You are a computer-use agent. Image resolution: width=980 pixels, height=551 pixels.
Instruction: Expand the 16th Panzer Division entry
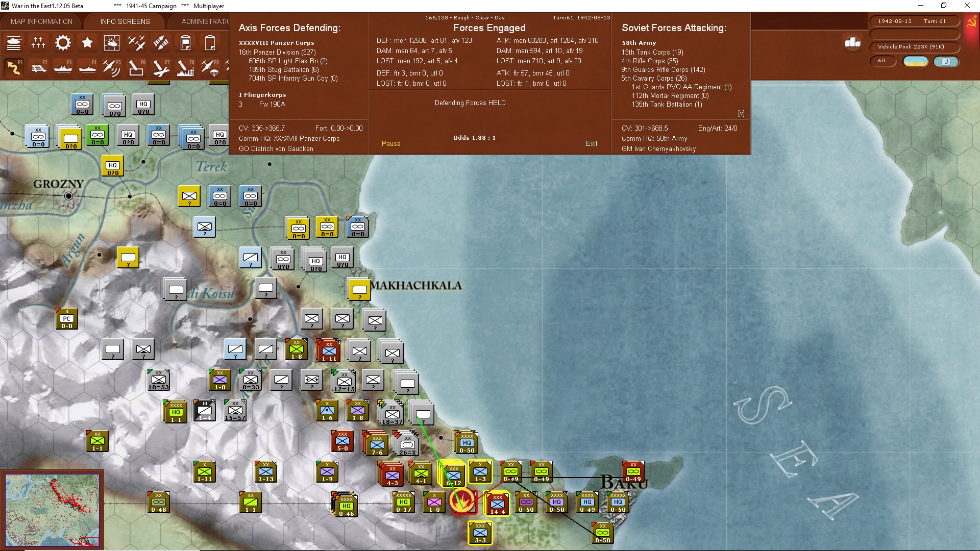tap(277, 52)
